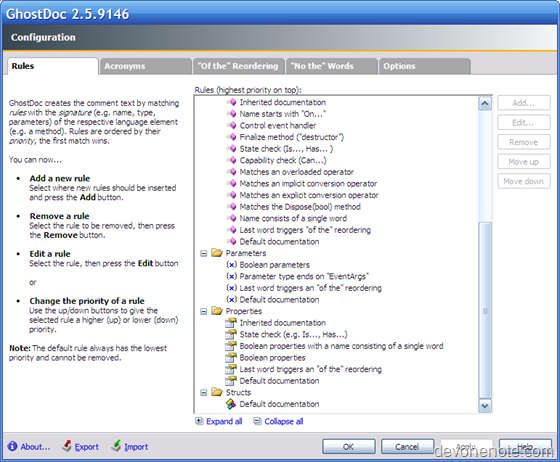The image size is (560, 462).
Task: Open the About... link
Action: point(35,447)
